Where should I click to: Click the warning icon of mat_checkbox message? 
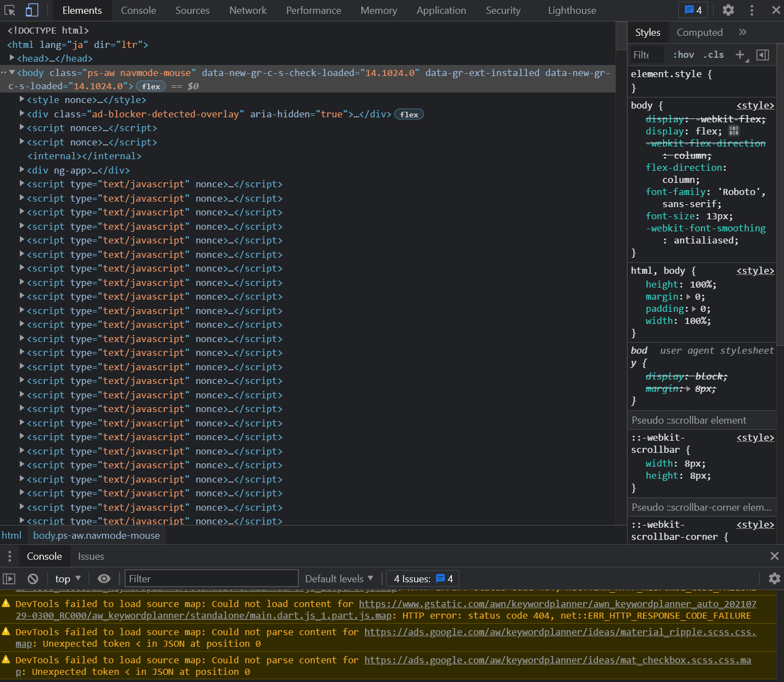coord(6,659)
